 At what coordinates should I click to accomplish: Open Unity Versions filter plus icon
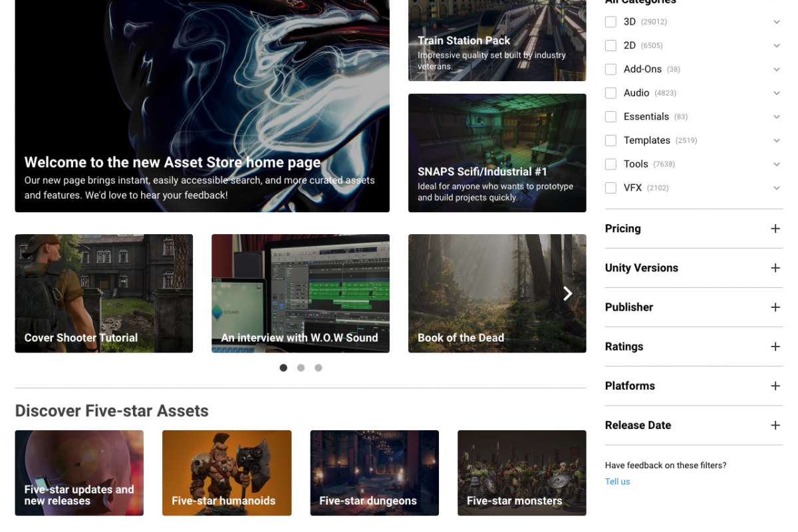(775, 268)
